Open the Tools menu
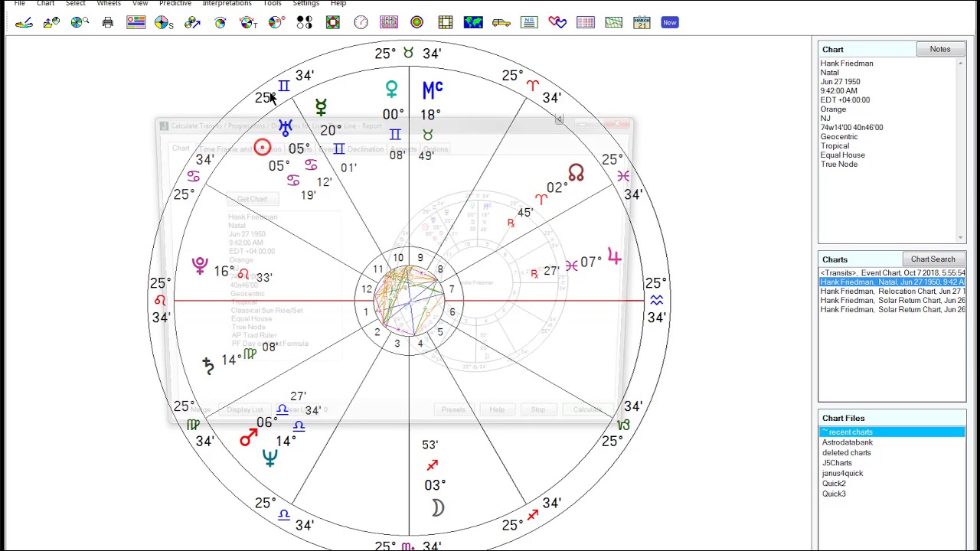 [x=272, y=3]
